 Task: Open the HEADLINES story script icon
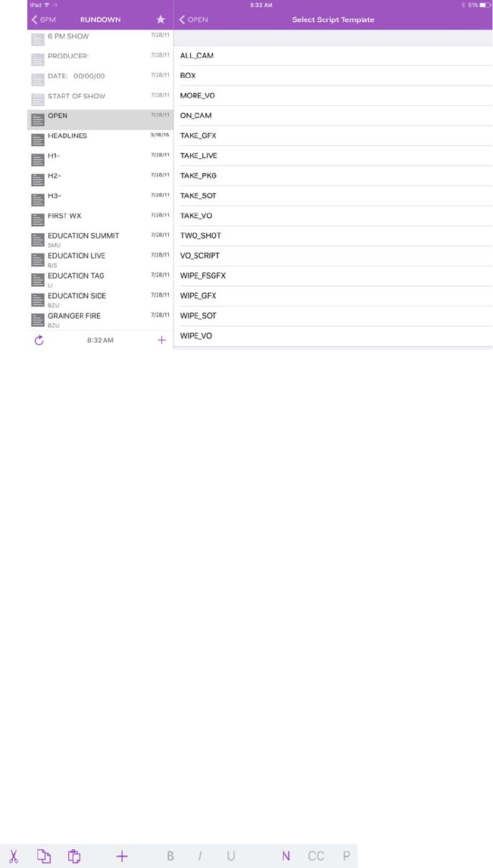point(38,140)
